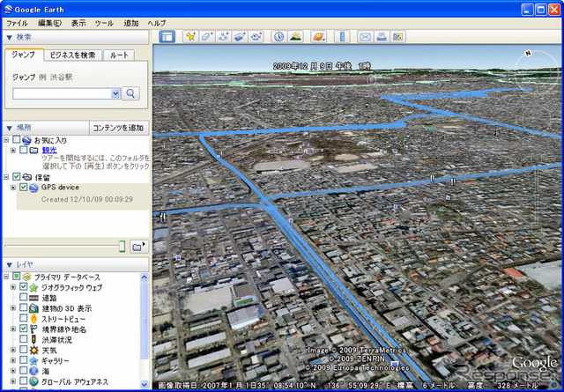Click the traffic light layer icon
The image size is (564, 392).
coord(33,339)
